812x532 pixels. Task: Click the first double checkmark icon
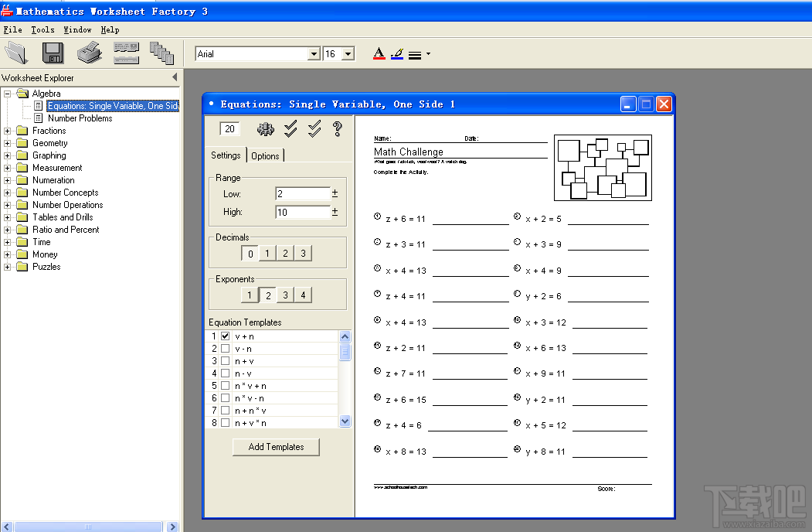pyautogui.click(x=290, y=128)
